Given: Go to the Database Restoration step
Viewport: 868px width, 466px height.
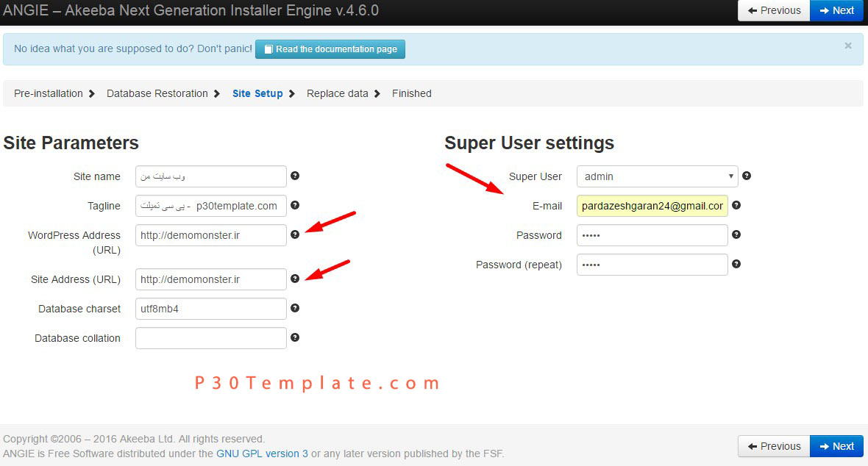Looking at the screenshot, I should coord(157,93).
